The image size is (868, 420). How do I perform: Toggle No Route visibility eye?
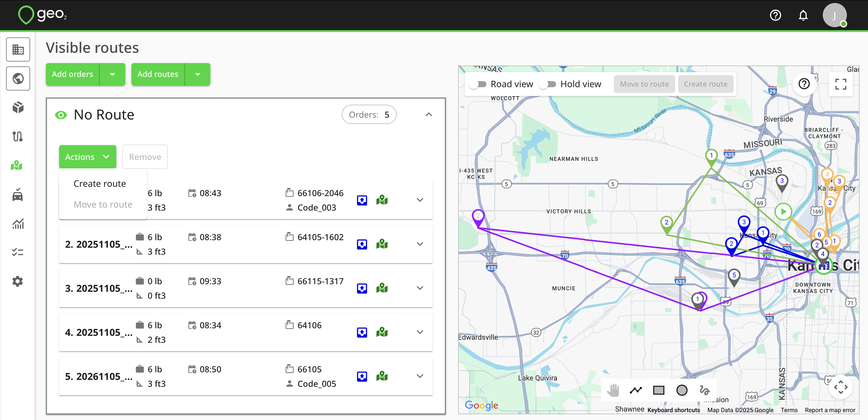[x=61, y=115]
